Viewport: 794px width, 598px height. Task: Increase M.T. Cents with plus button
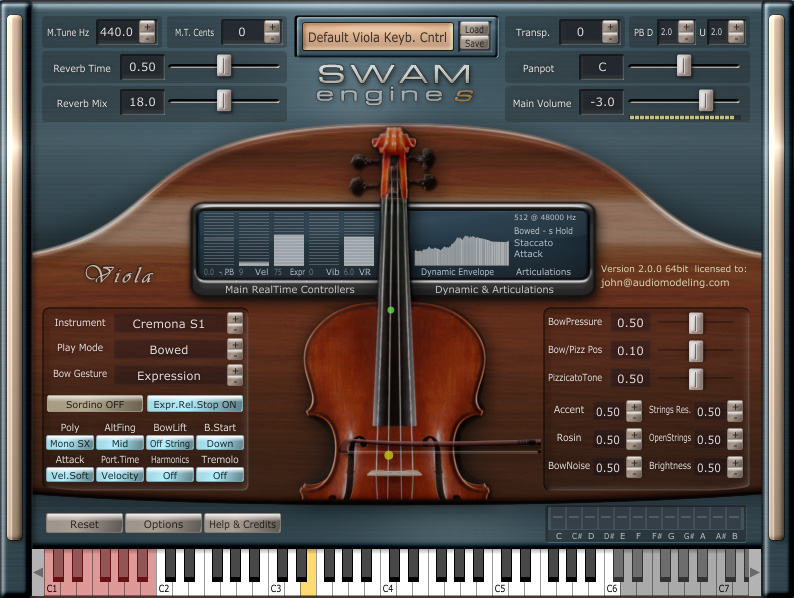click(272, 27)
